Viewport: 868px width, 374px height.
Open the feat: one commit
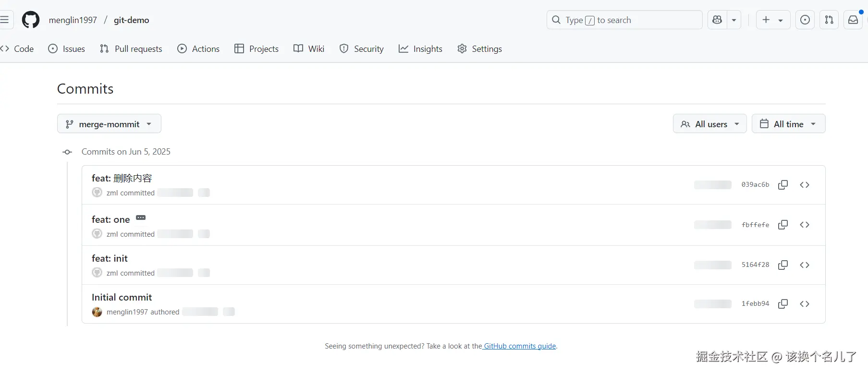pos(111,219)
